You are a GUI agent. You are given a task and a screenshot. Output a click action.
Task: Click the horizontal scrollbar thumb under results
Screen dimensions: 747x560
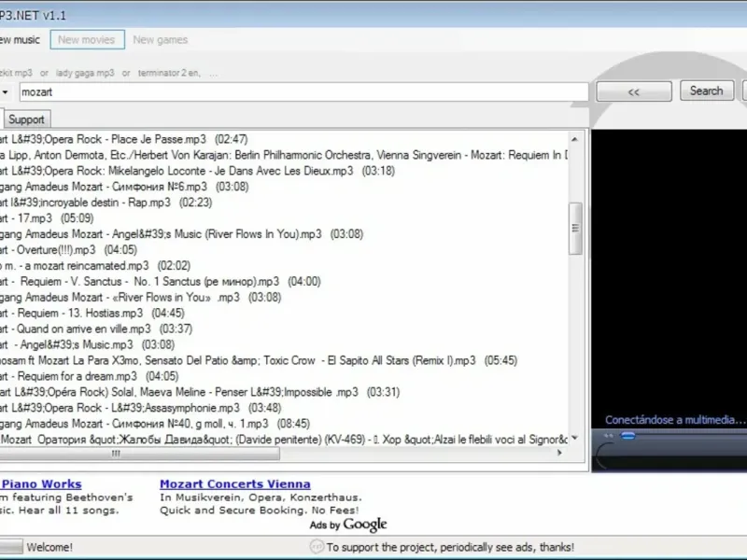click(x=138, y=454)
